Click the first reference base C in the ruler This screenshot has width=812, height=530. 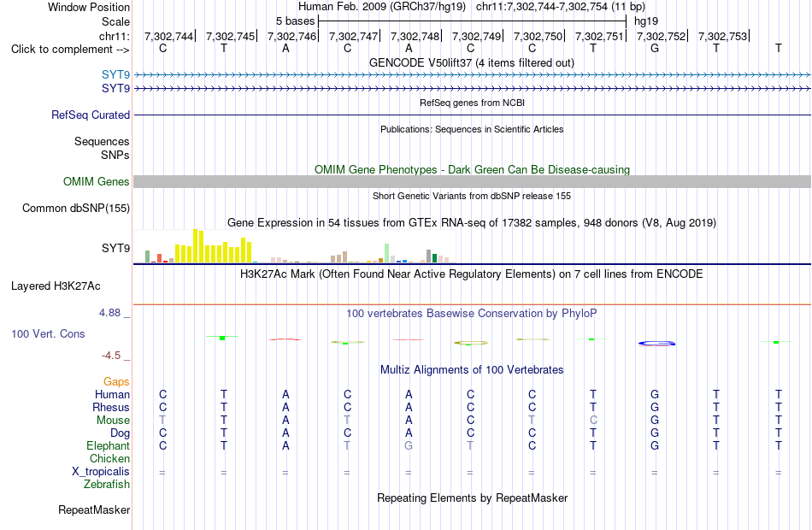[x=162, y=49]
